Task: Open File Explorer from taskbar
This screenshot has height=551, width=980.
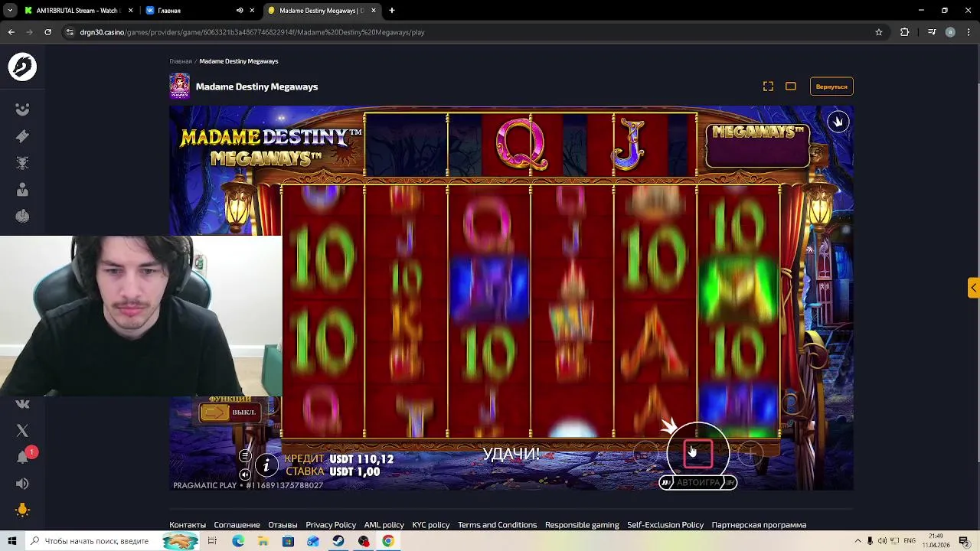Action: pyautogui.click(x=263, y=541)
